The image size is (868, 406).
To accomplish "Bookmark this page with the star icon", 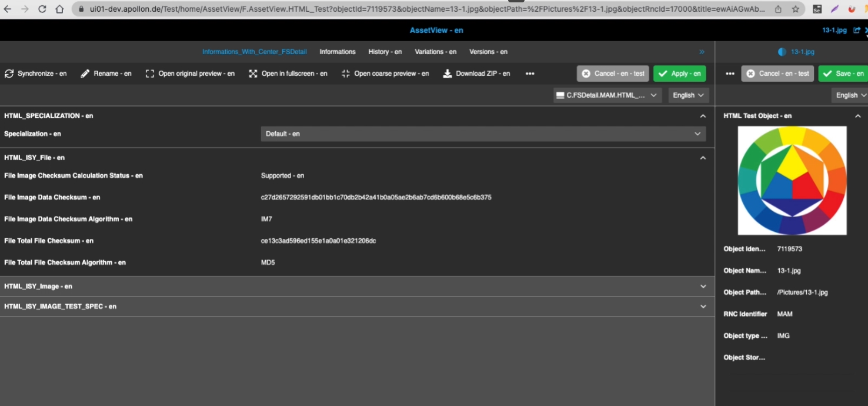I will [x=795, y=9].
